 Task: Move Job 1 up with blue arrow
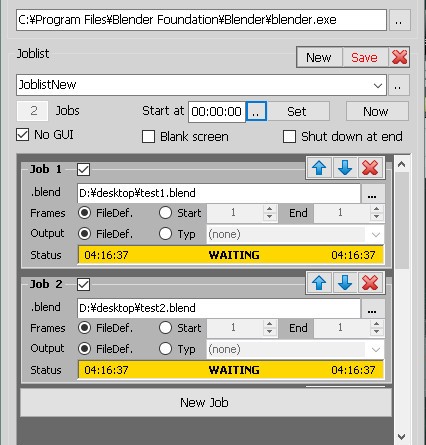tap(319, 167)
